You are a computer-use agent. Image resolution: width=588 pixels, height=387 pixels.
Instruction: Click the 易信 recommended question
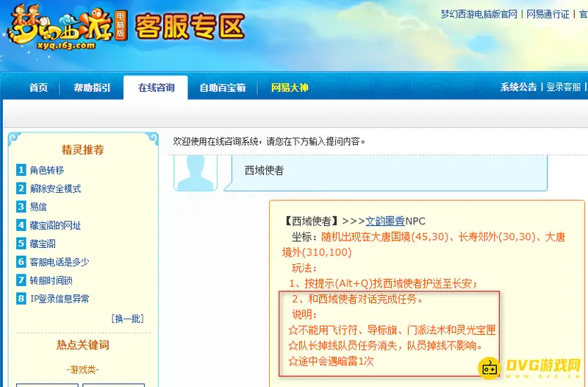pyautogui.click(x=38, y=207)
